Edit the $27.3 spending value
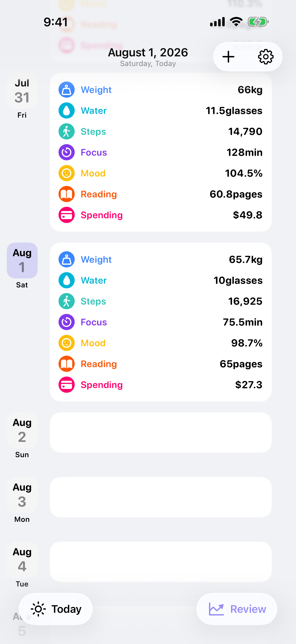This screenshot has height=644, width=296. [x=249, y=385]
